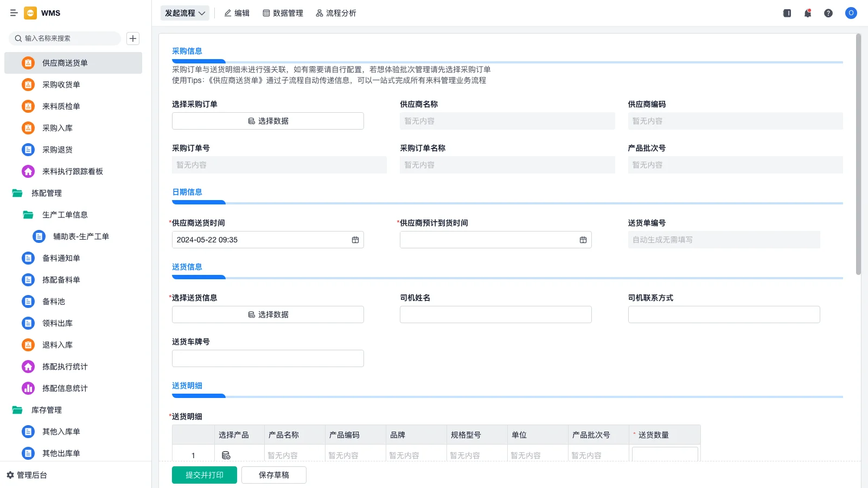Click the 提交并打印 button

pyautogui.click(x=205, y=475)
